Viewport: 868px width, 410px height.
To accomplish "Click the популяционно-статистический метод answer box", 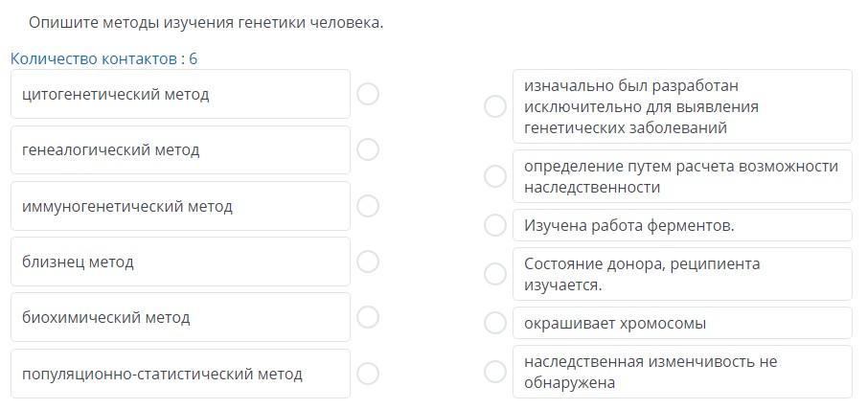I will click(x=180, y=374).
